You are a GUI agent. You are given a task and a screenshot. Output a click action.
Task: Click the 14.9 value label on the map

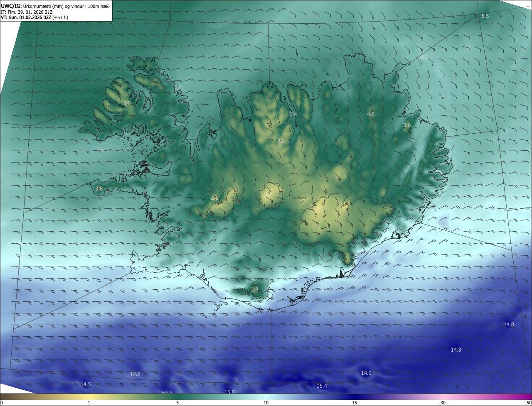(x=366, y=373)
